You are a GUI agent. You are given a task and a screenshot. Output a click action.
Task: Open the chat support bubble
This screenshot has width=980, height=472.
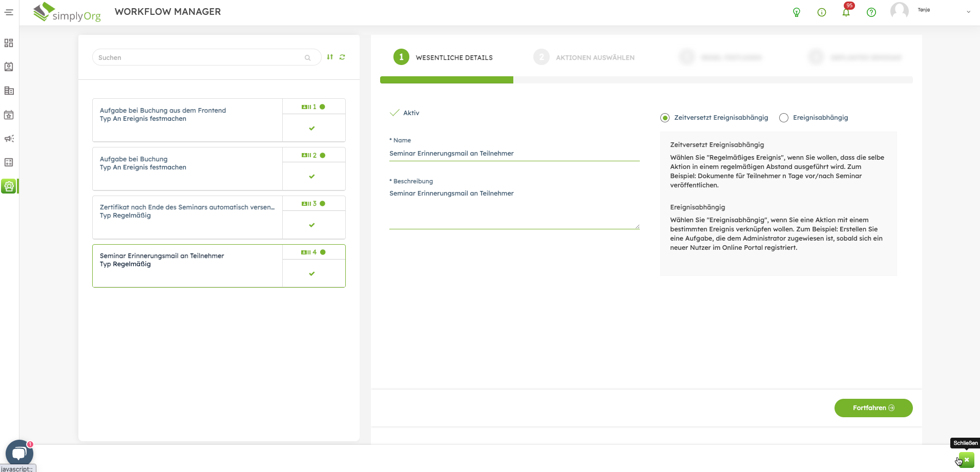click(19, 453)
